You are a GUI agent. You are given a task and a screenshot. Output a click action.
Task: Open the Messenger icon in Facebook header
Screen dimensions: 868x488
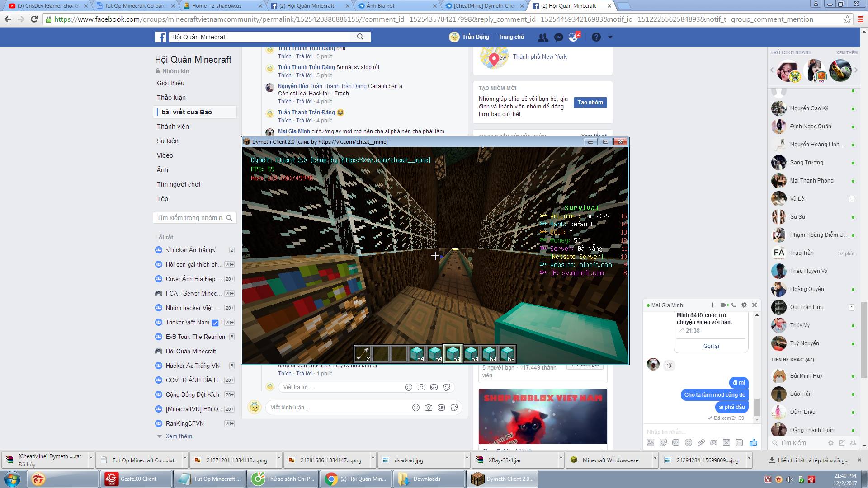tap(559, 37)
